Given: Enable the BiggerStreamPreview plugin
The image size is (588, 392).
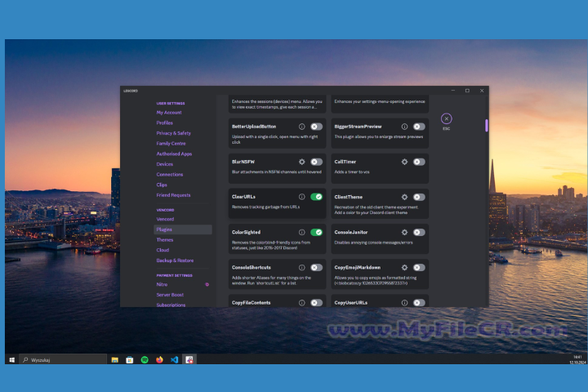Looking at the screenshot, I should pyautogui.click(x=419, y=127).
